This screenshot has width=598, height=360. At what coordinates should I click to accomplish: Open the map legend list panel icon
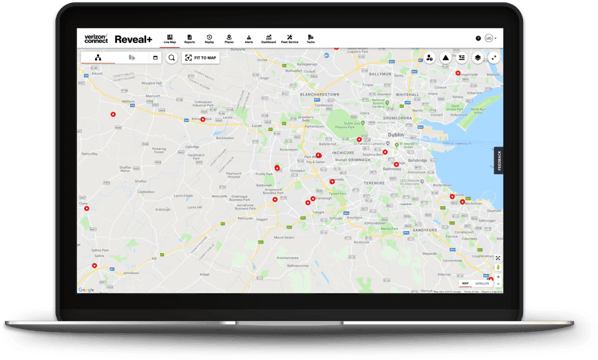click(462, 58)
